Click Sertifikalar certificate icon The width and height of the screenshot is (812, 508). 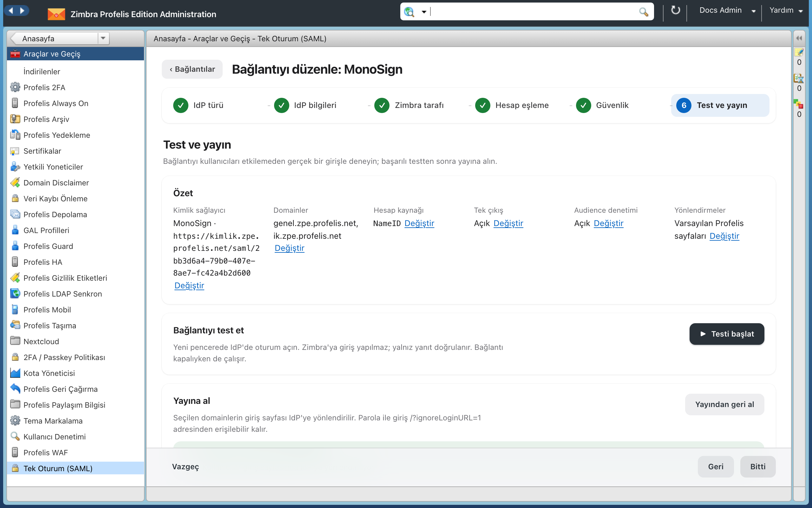15,151
